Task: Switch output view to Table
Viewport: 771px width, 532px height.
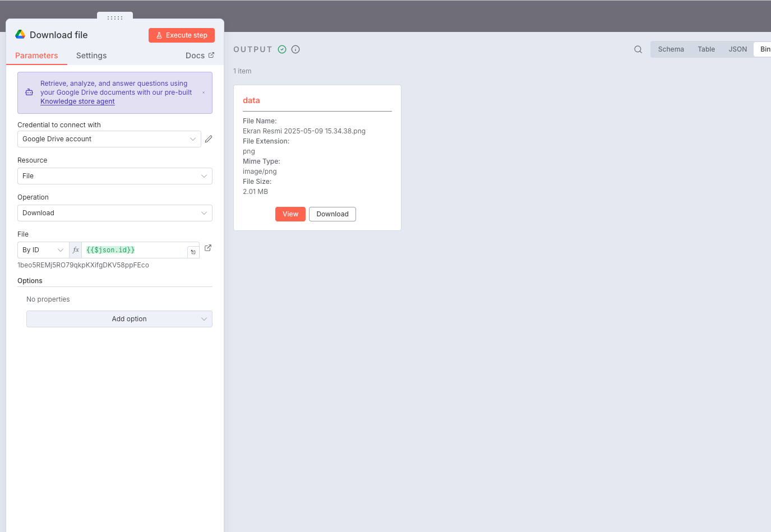Action: (x=706, y=49)
